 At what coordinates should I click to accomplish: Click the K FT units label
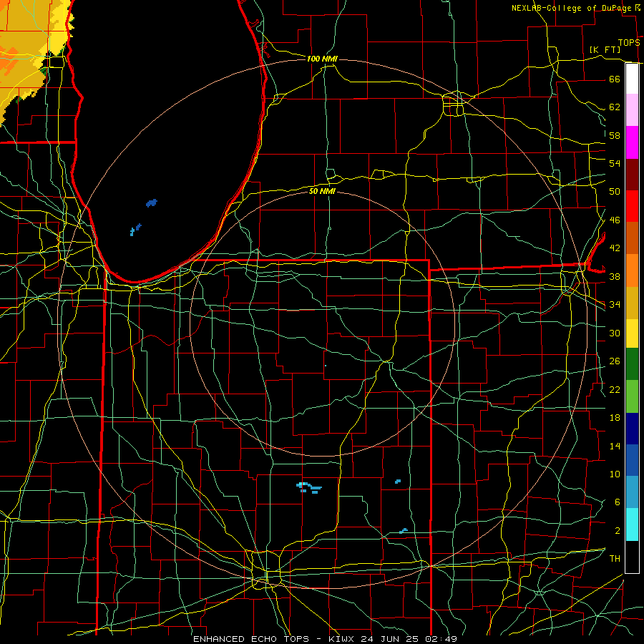[605, 49]
